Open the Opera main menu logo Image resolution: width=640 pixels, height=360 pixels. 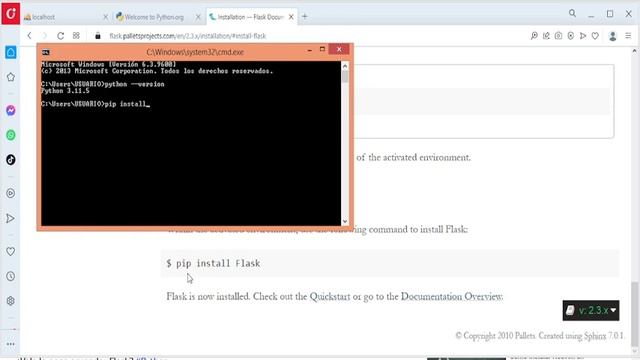[x=11, y=13]
